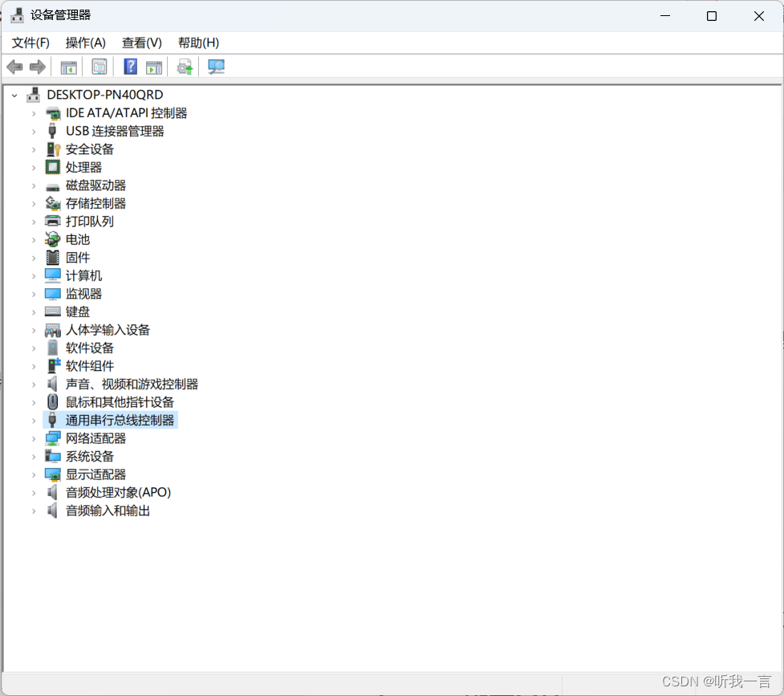
Task: Click the 设备管理器 title bar icon
Action: click(17, 15)
